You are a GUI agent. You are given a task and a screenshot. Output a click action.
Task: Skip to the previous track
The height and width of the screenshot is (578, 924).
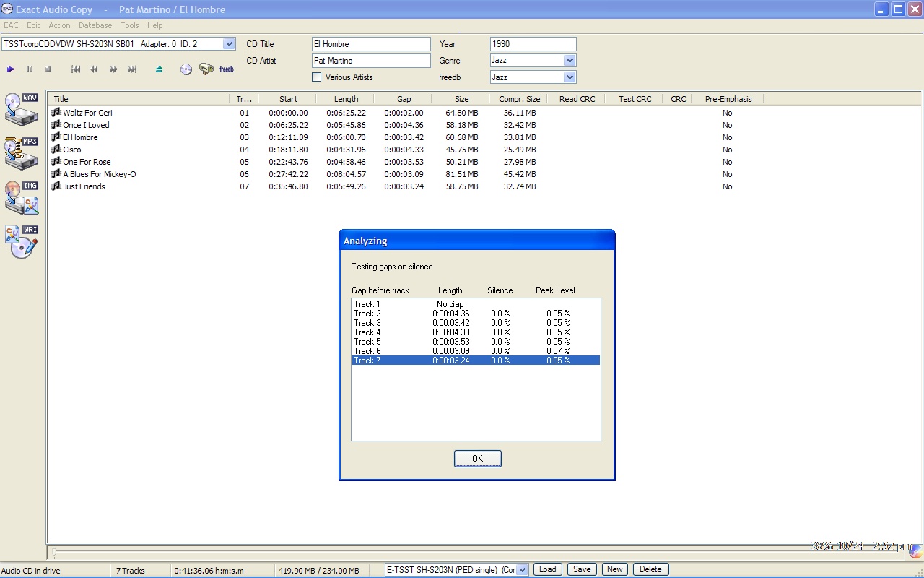[76, 69]
